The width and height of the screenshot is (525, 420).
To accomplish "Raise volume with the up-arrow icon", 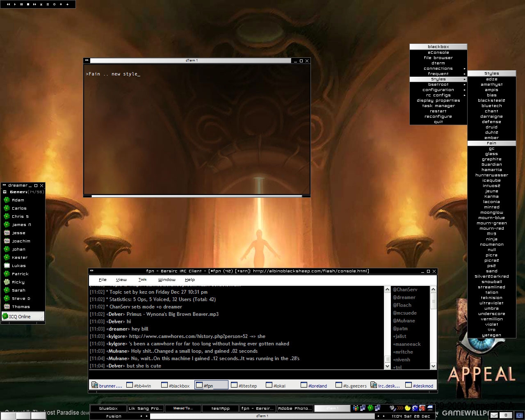I will tap(61, 4).
